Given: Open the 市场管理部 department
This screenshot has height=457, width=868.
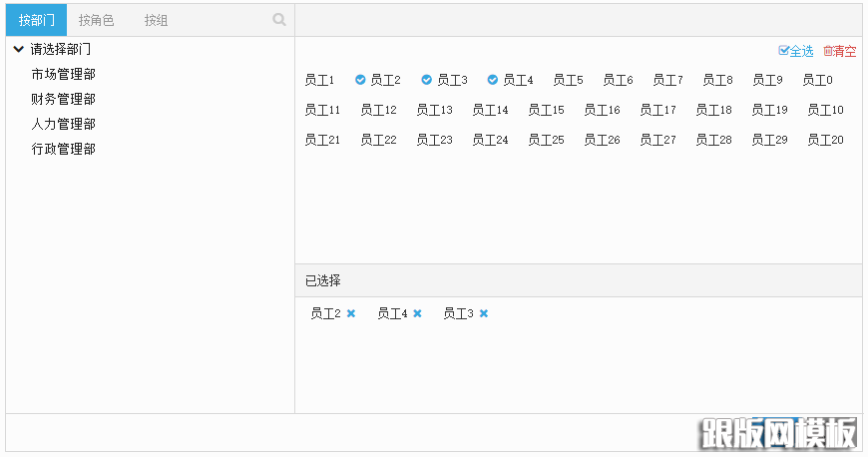Looking at the screenshot, I should [x=63, y=74].
